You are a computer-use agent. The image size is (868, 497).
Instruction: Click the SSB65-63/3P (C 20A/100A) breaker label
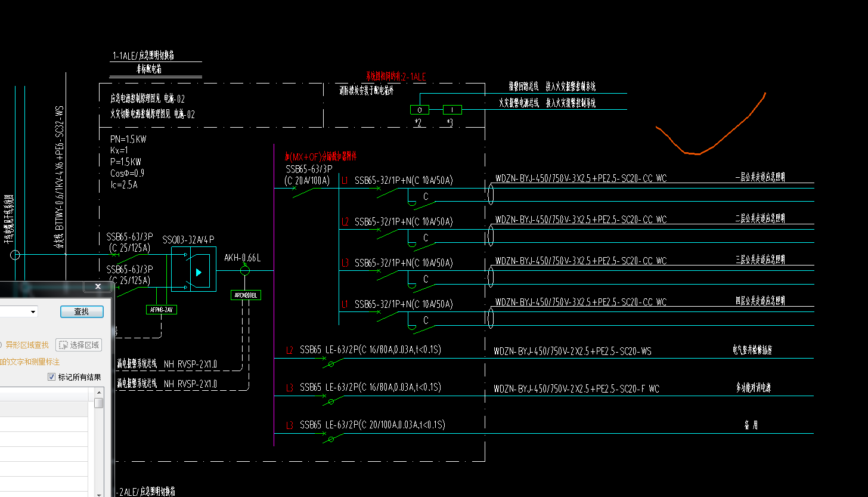(x=308, y=175)
